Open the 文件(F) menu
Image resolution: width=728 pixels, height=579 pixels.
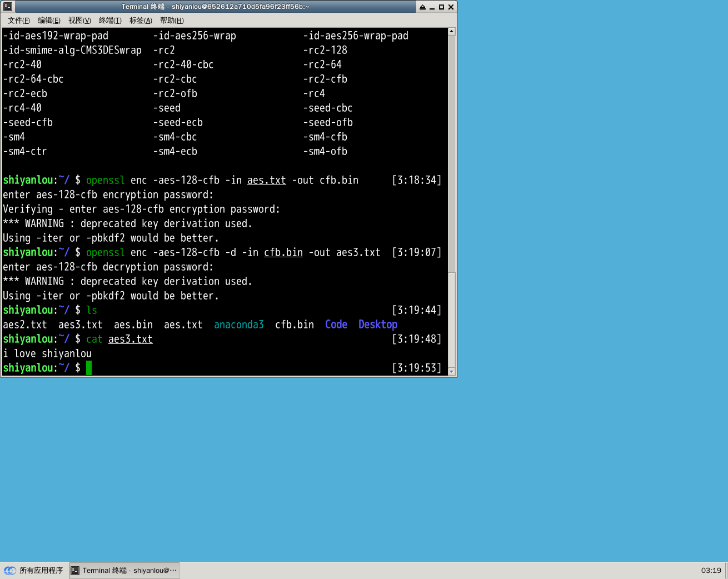click(18, 21)
